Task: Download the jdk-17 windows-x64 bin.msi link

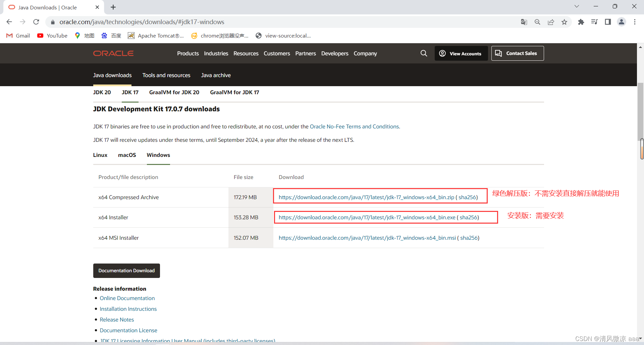Action: (367, 238)
